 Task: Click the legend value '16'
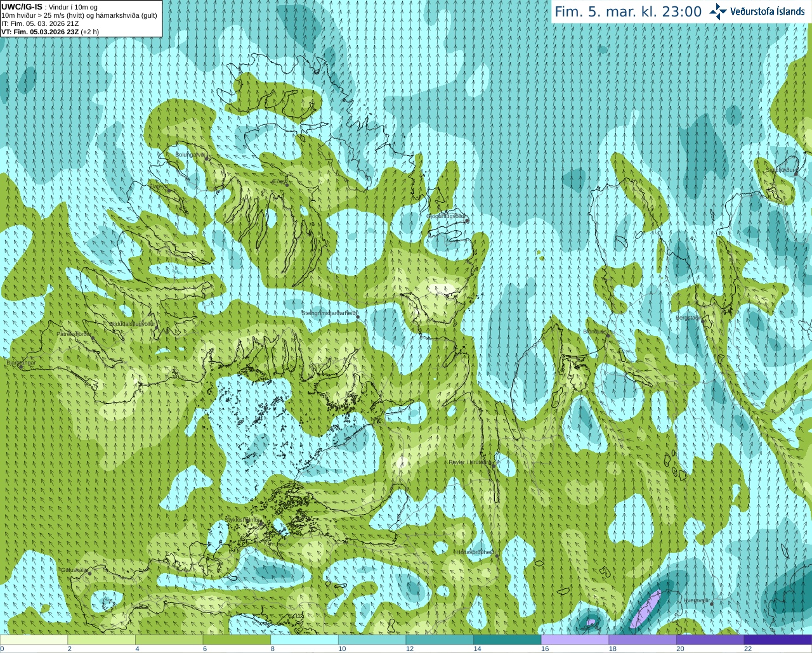pyautogui.click(x=545, y=649)
